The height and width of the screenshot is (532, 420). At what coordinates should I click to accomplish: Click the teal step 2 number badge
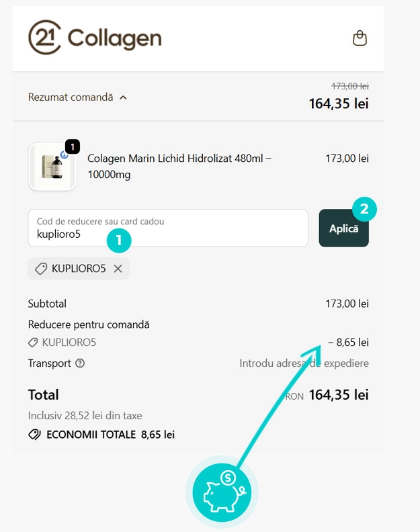coord(364,209)
